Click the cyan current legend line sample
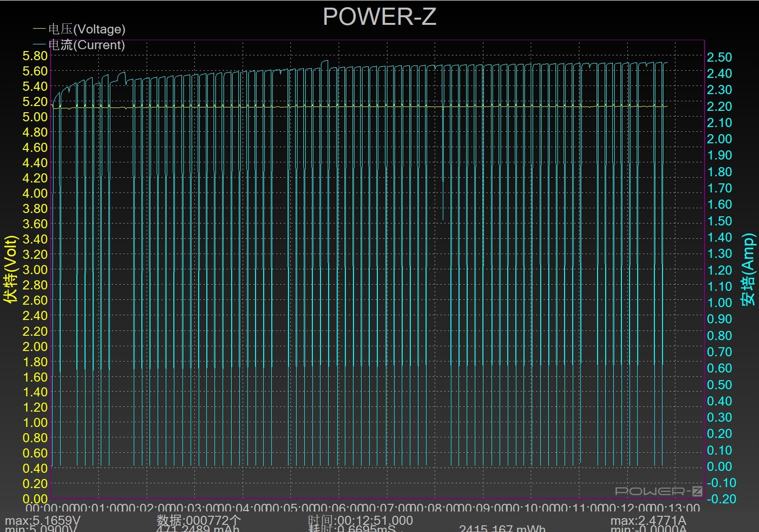Image resolution: width=759 pixels, height=532 pixels. pyautogui.click(x=39, y=44)
